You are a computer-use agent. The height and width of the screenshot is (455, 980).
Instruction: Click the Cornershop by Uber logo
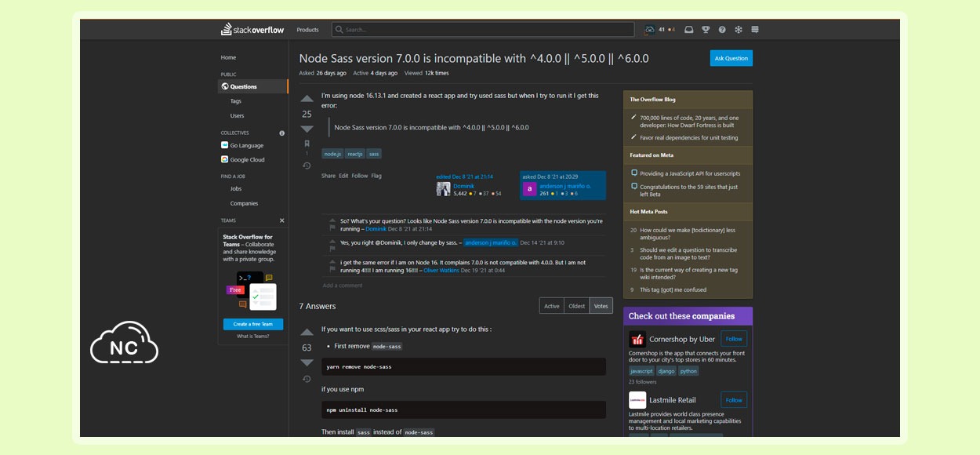coord(637,340)
